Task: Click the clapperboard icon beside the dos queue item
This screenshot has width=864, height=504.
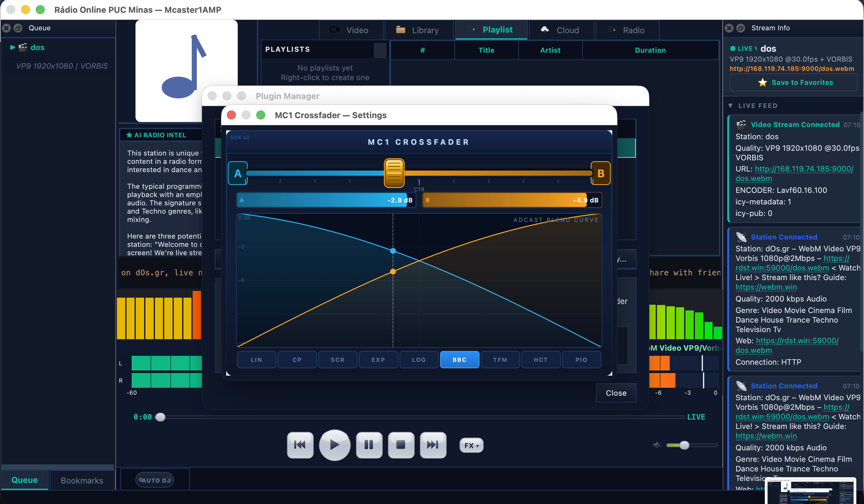Action: coord(23,48)
